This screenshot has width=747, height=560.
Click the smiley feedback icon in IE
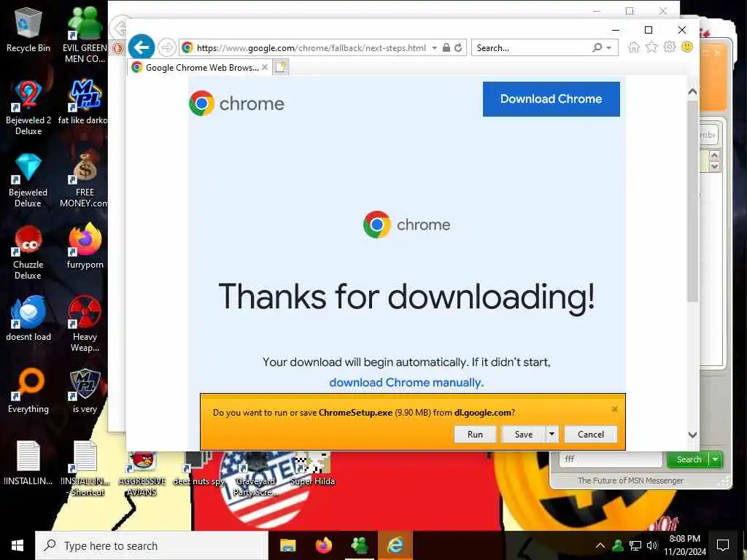tap(687, 47)
